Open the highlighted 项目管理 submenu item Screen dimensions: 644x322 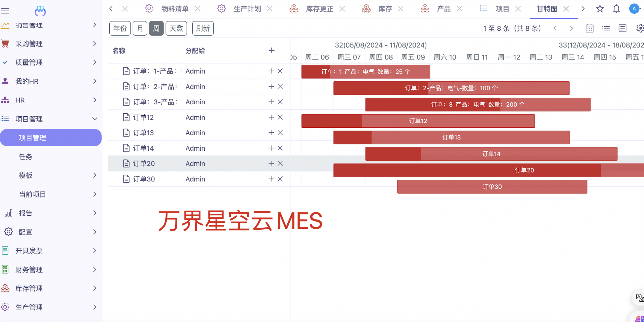(51, 137)
